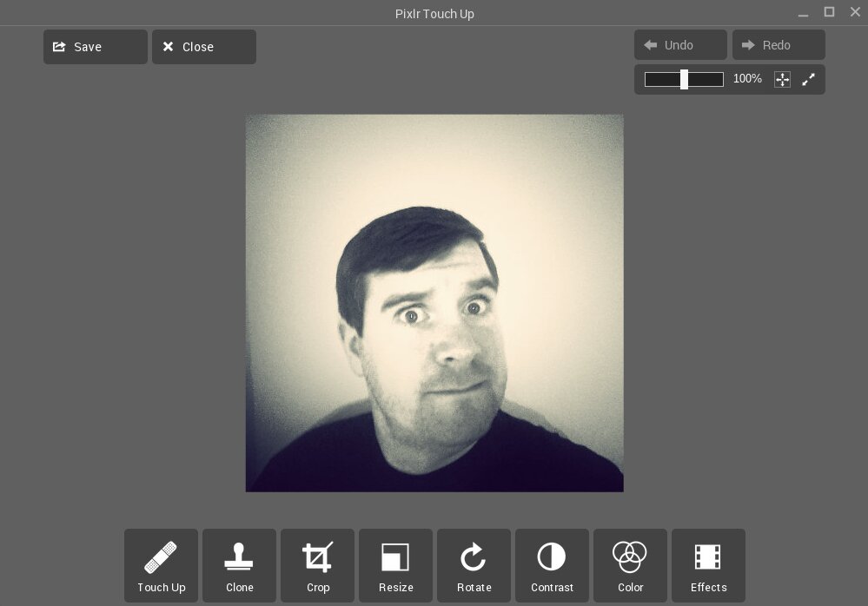Click the fit-to-screen icon beside 100%
The image size is (868, 606).
point(782,79)
